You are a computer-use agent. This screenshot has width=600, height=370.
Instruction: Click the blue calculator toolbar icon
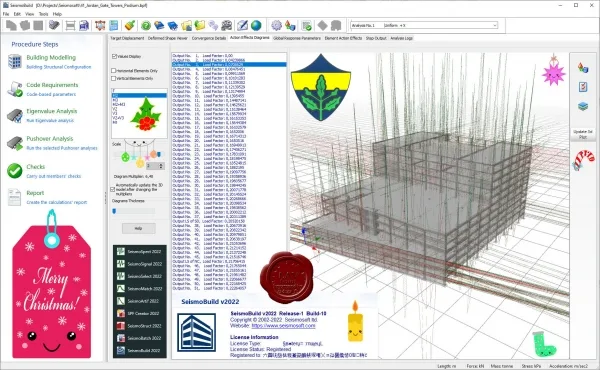pos(114,25)
